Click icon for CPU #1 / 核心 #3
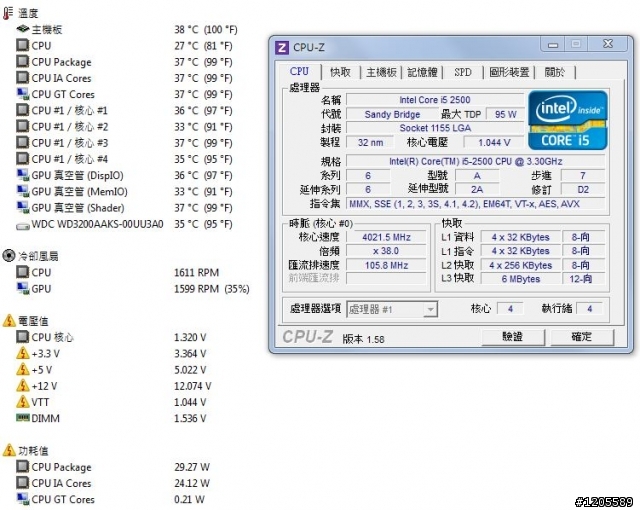 click(x=22, y=142)
